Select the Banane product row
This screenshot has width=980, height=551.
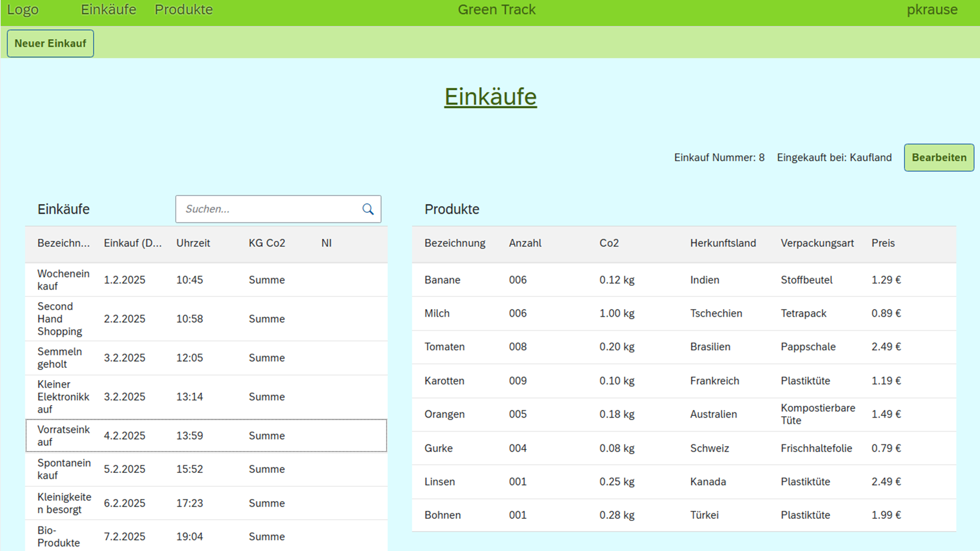click(x=683, y=280)
